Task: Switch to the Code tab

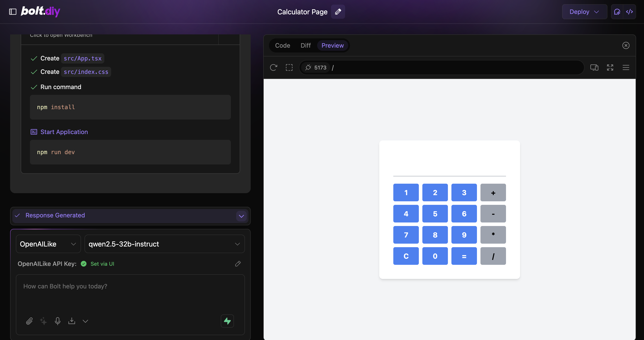Action: 283,45
